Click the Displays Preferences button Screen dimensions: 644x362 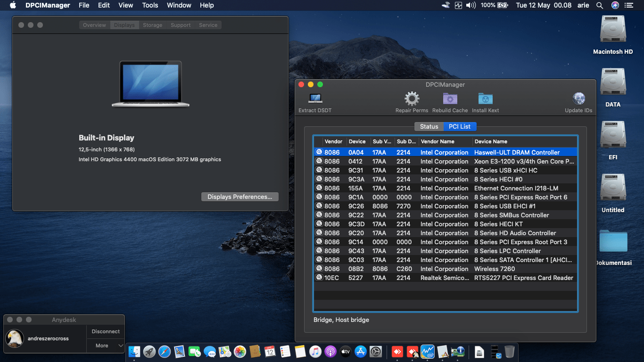pyautogui.click(x=240, y=197)
